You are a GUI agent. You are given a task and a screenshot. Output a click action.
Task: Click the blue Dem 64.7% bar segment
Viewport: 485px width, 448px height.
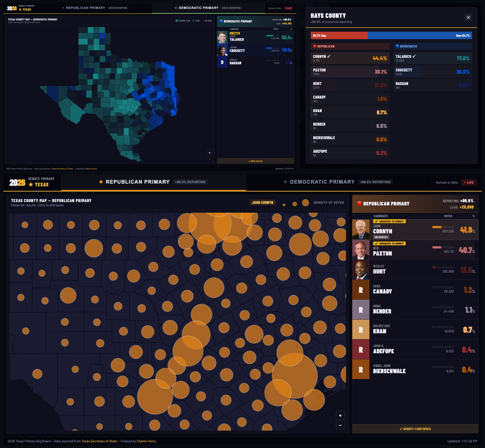coord(420,36)
